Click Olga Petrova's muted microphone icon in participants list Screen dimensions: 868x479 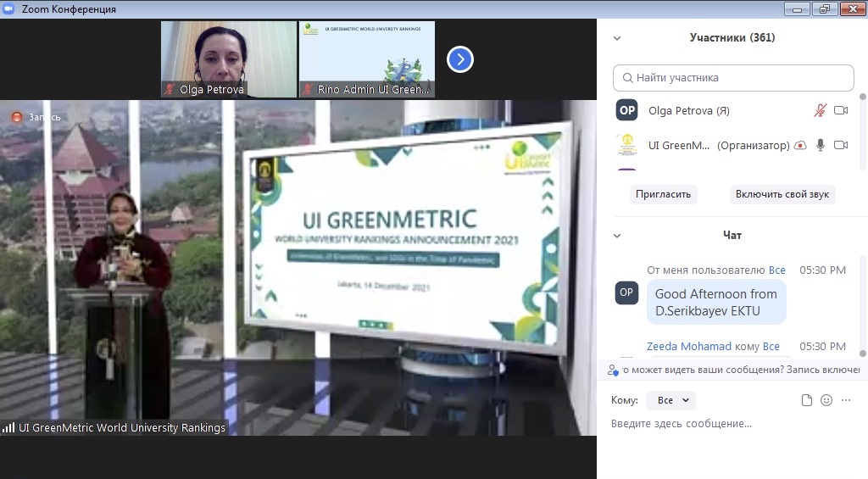coord(820,110)
